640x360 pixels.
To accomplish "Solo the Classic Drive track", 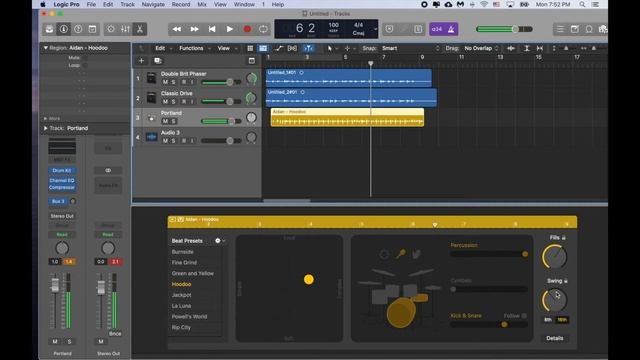I will pyautogui.click(x=173, y=102).
